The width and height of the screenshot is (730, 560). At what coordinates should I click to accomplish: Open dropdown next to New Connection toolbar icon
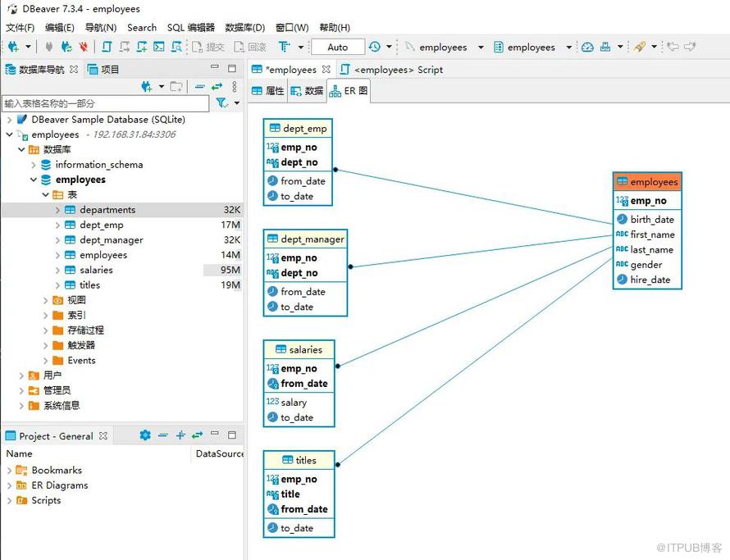point(28,47)
